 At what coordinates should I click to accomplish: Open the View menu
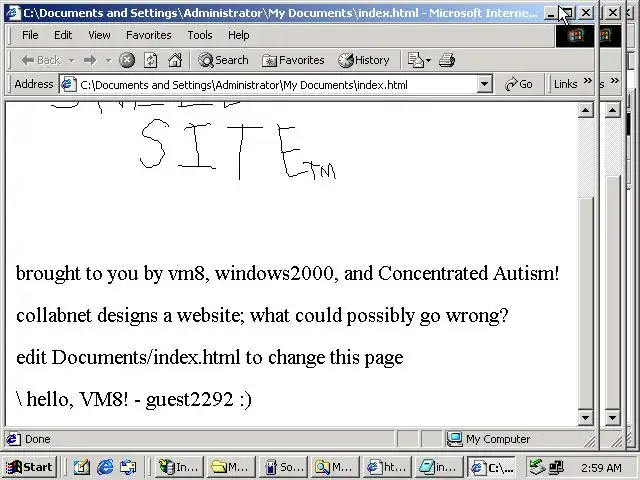tap(99, 35)
